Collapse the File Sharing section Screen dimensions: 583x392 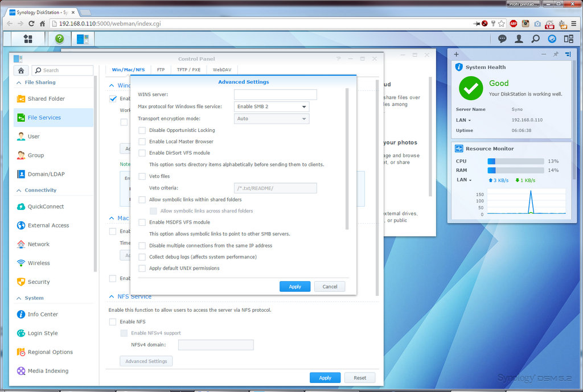click(x=19, y=82)
